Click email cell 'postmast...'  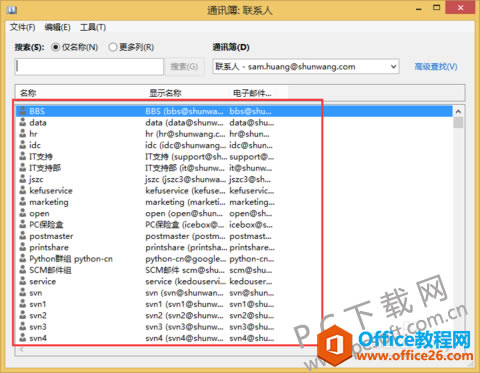click(x=250, y=236)
